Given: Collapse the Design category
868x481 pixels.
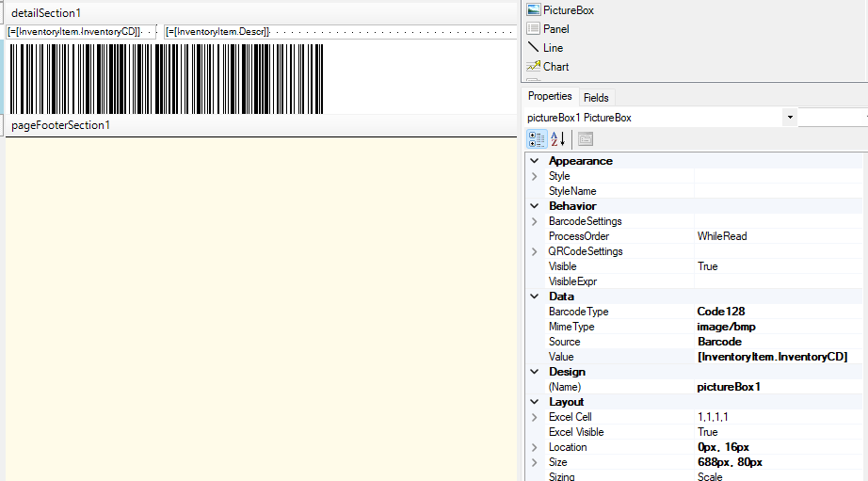Looking at the screenshot, I should pos(534,372).
